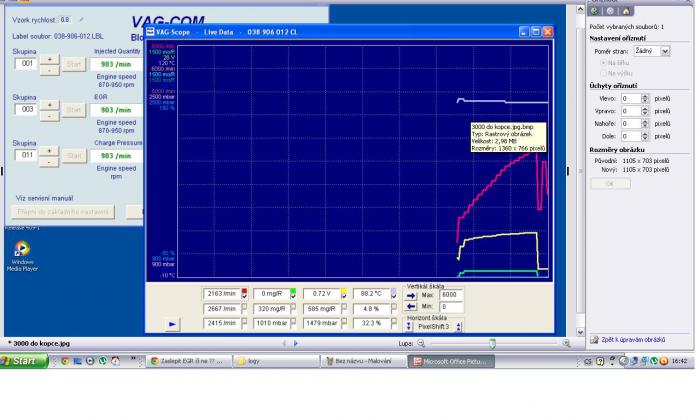Click left arrow icon next to Min field
This screenshot has height=420, width=700.
(410, 309)
